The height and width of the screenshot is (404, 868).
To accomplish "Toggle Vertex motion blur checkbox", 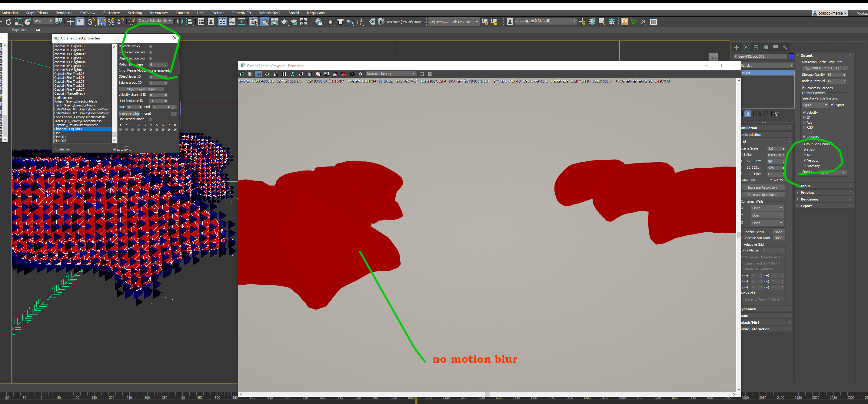I will click(x=151, y=52).
